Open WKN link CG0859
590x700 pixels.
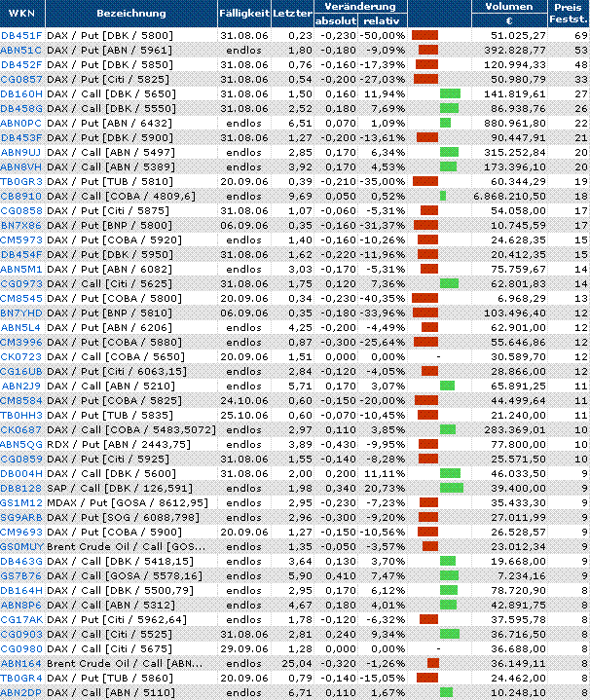(21, 459)
